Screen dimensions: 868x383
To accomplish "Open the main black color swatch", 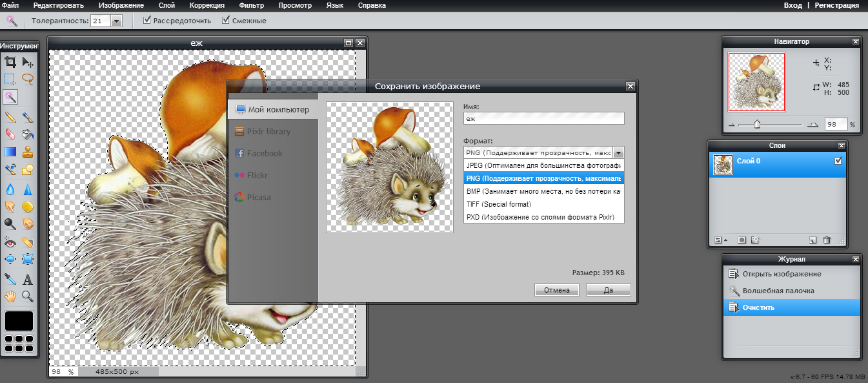I will [x=19, y=321].
